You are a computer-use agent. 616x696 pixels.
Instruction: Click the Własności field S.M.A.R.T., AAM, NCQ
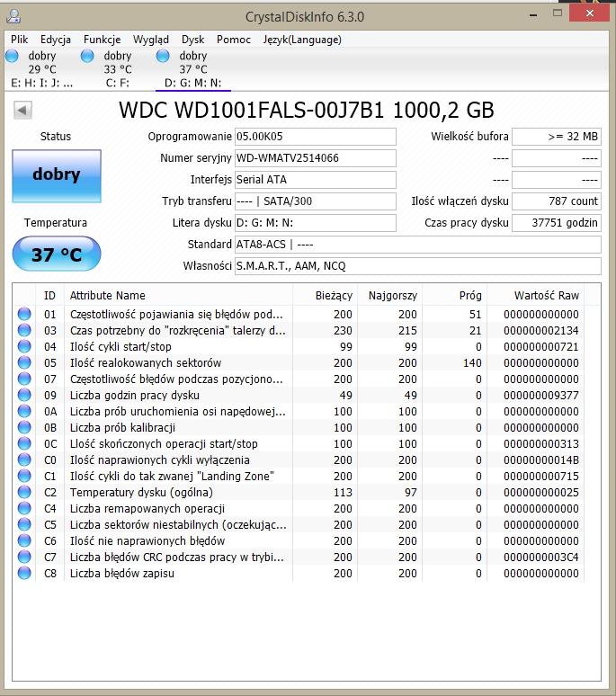(417, 266)
